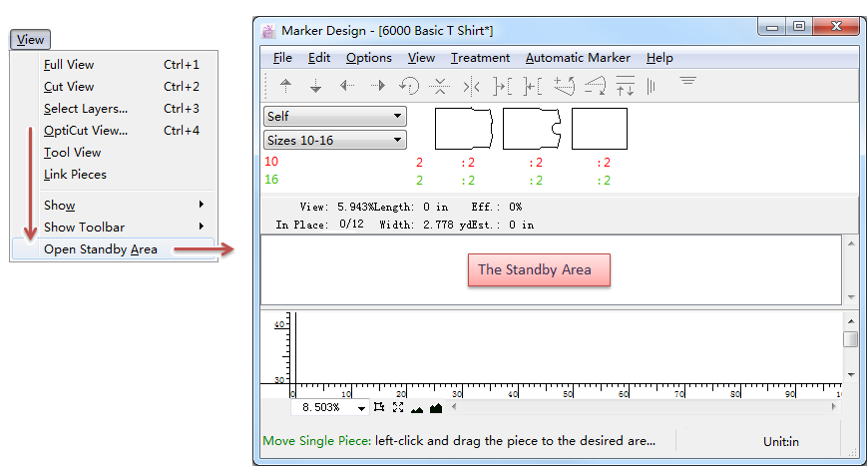
Task: Select the notched middle pattern piece thumbnail
Action: [x=532, y=129]
